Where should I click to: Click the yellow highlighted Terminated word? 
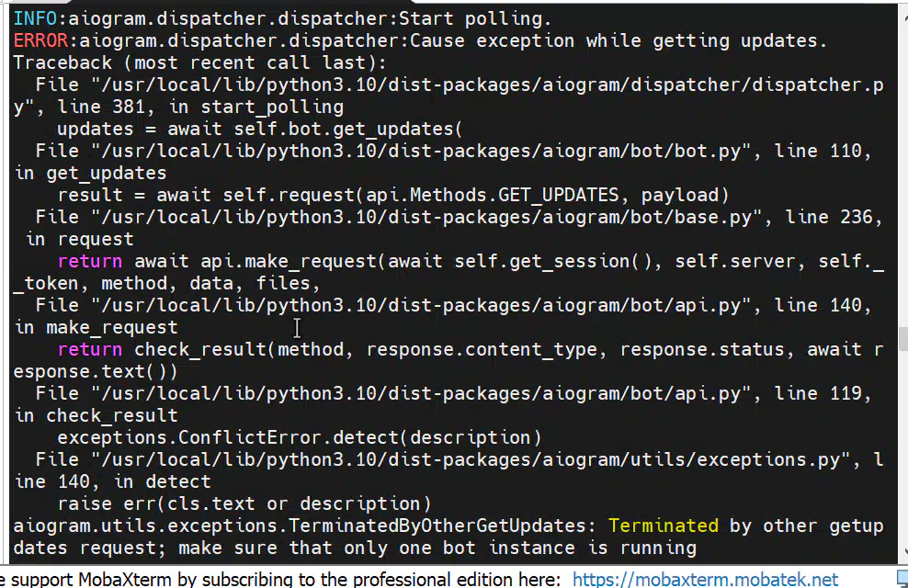point(663,526)
